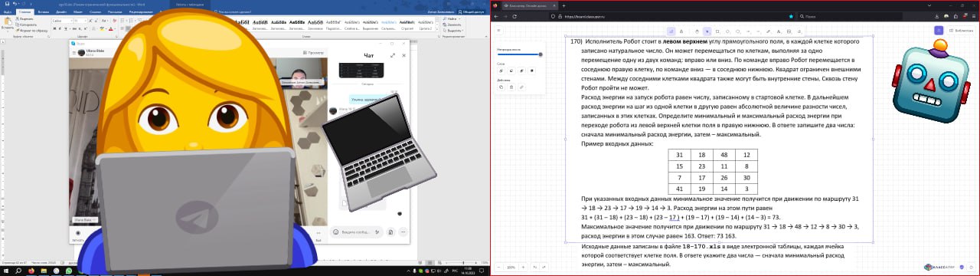Screen dimensions: 980x276
Task: Add link to the selected object
Action: pos(521,87)
